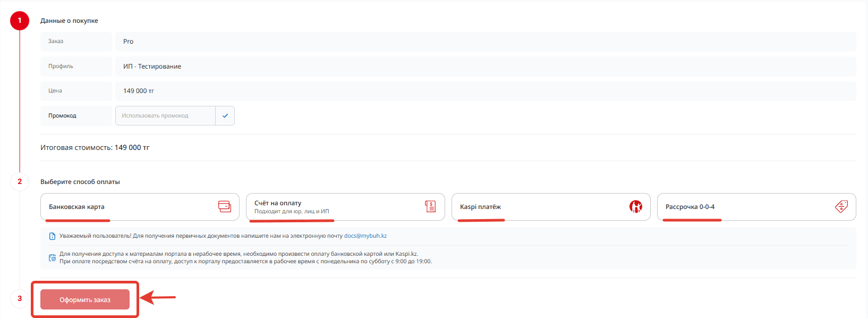
Task: Click the 149 000 тг price field
Action: pos(485,91)
